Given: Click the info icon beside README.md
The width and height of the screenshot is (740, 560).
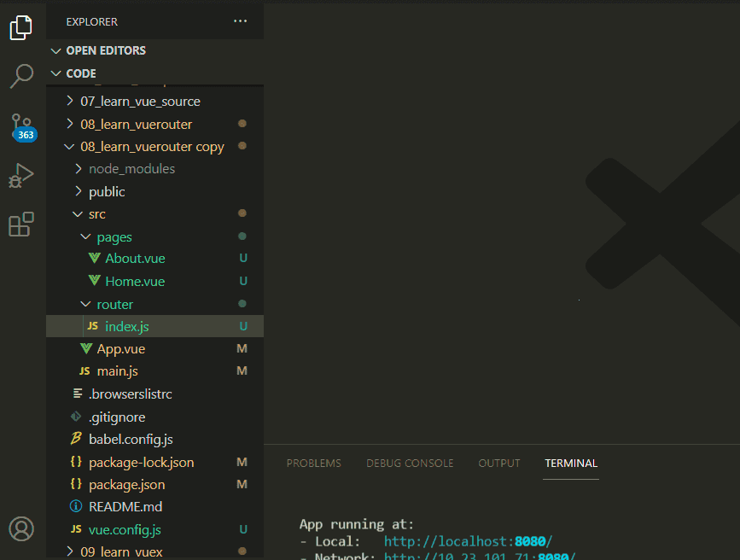Looking at the screenshot, I should pyautogui.click(x=75, y=506).
